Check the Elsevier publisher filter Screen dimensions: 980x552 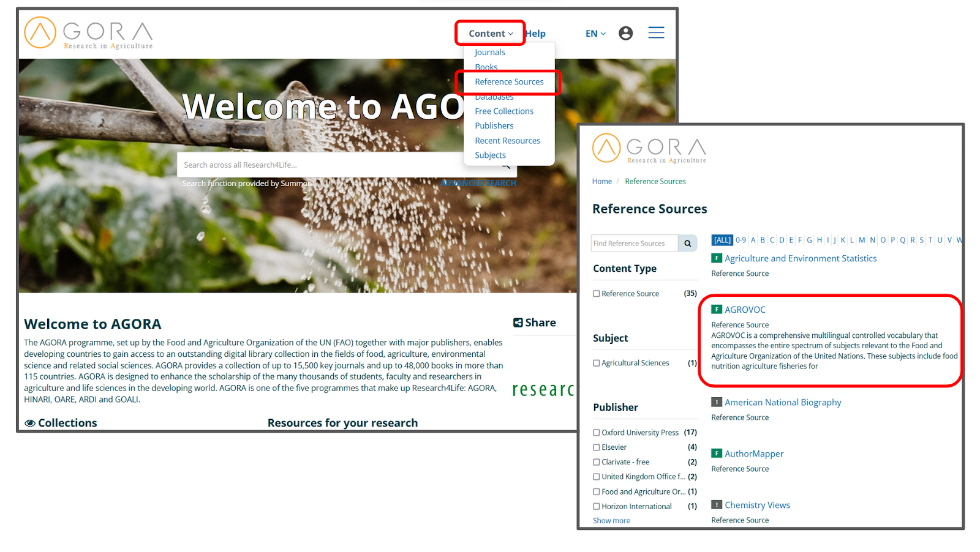(x=597, y=447)
